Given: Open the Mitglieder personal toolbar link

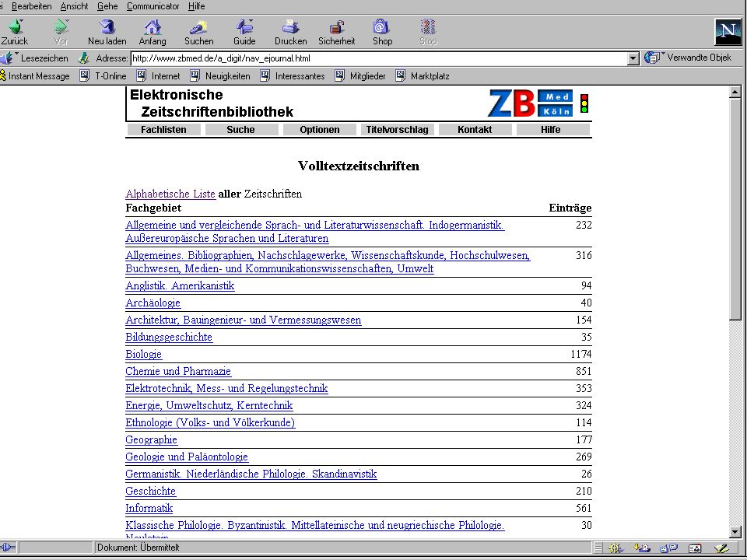Looking at the screenshot, I should pyautogui.click(x=360, y=75).
